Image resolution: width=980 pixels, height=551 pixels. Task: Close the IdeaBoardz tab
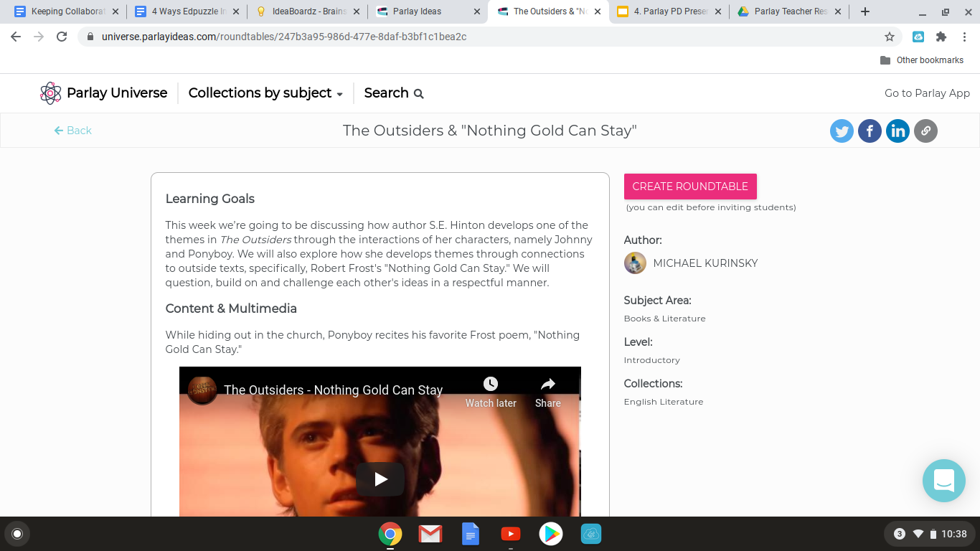(357, 11)
